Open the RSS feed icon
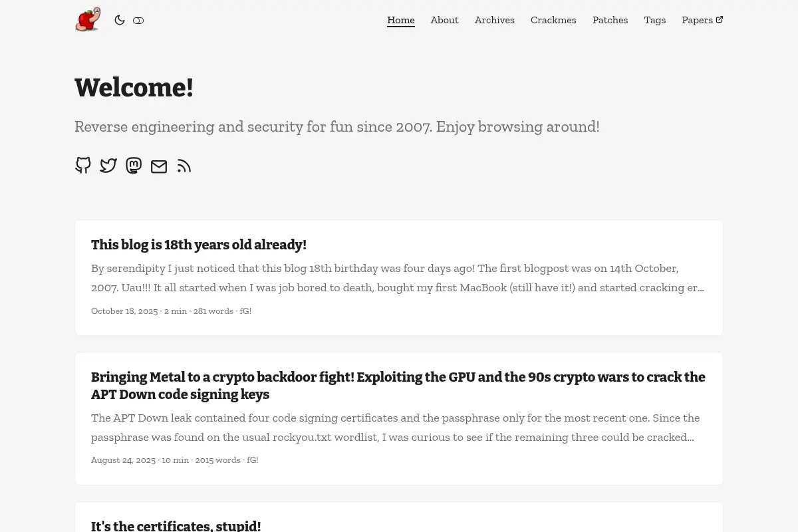The width and height of the screenshot is (798, 532). coord(184,166)
